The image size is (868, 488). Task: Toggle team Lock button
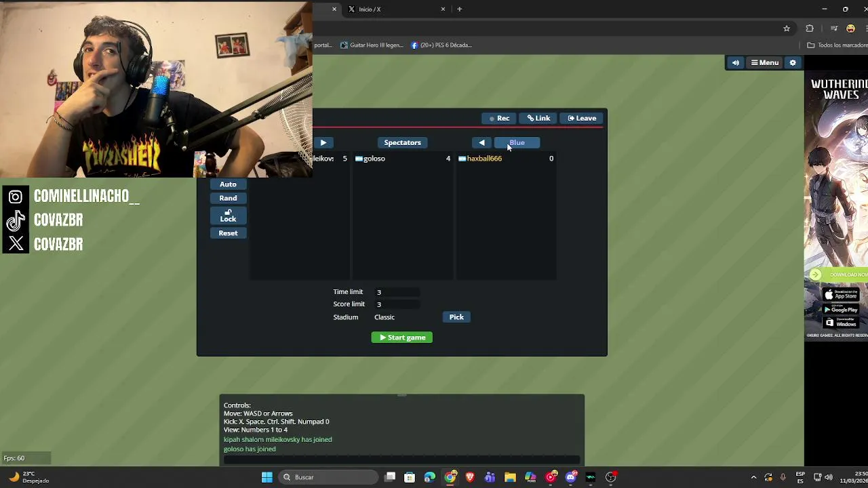[228, 216]
